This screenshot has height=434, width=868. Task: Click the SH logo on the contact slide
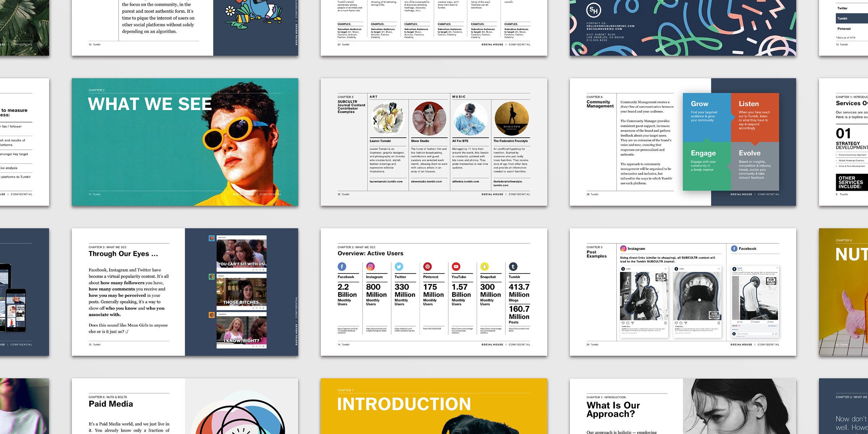point(593,10)
